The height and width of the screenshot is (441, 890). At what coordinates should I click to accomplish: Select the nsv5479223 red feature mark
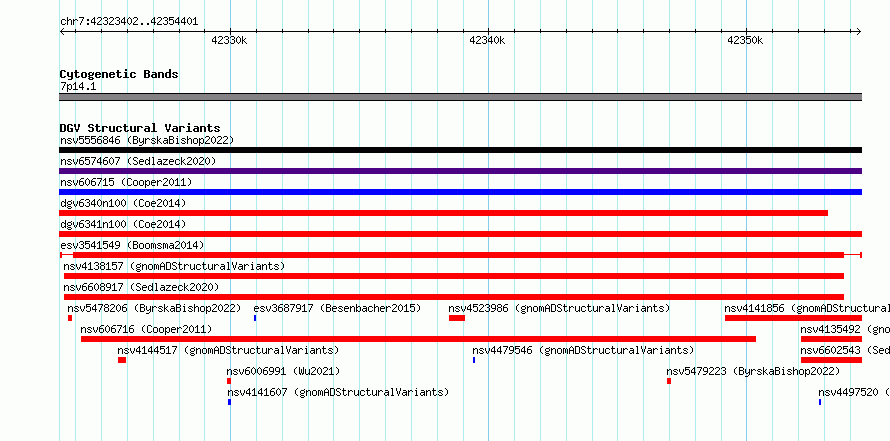pos(669,381)
